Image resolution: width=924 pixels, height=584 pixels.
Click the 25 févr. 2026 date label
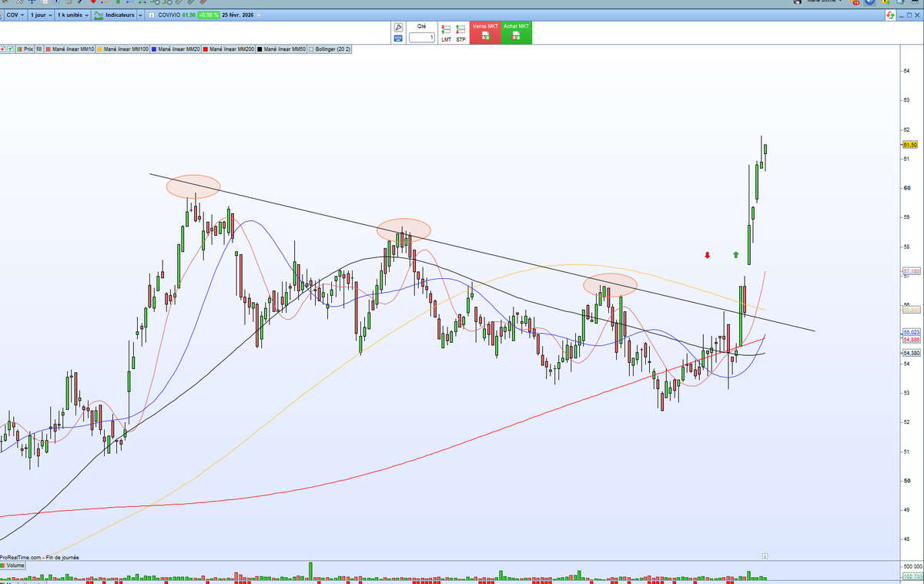pyautogui.click(x=237, y=15)
